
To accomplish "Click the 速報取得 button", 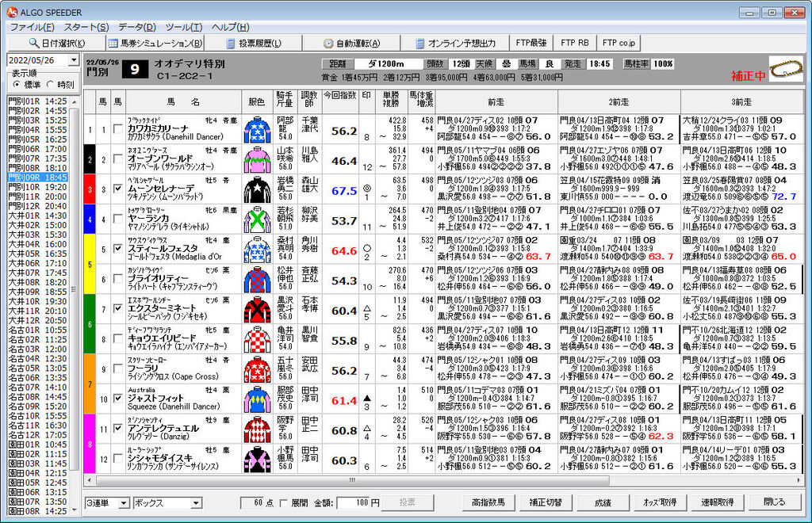I will 717,502.
